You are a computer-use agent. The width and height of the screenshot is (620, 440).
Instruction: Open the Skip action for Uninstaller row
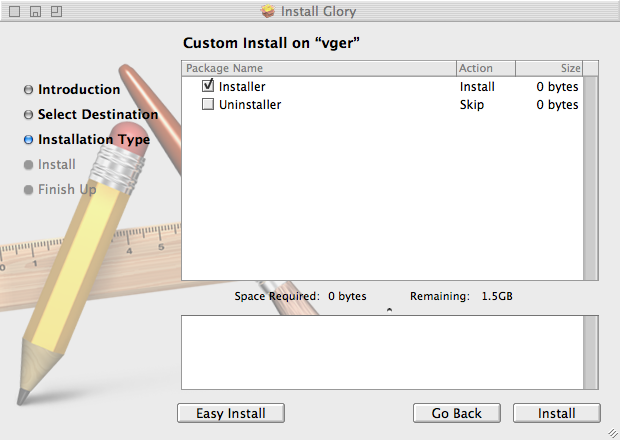(472, 105)
